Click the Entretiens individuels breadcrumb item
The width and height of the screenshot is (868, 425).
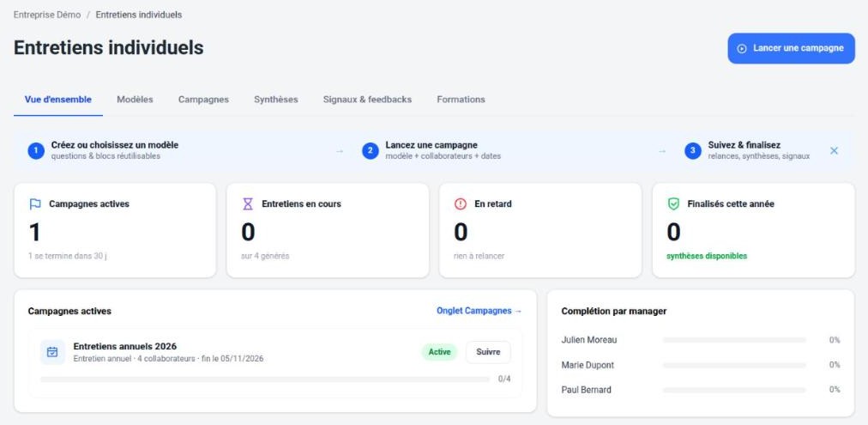coord(139,15)
